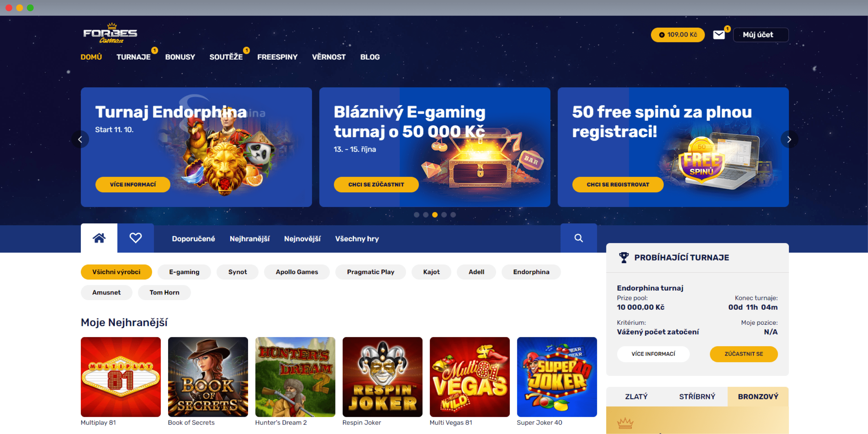Select the Pragmatic Play provider filter

click(370, 272)
